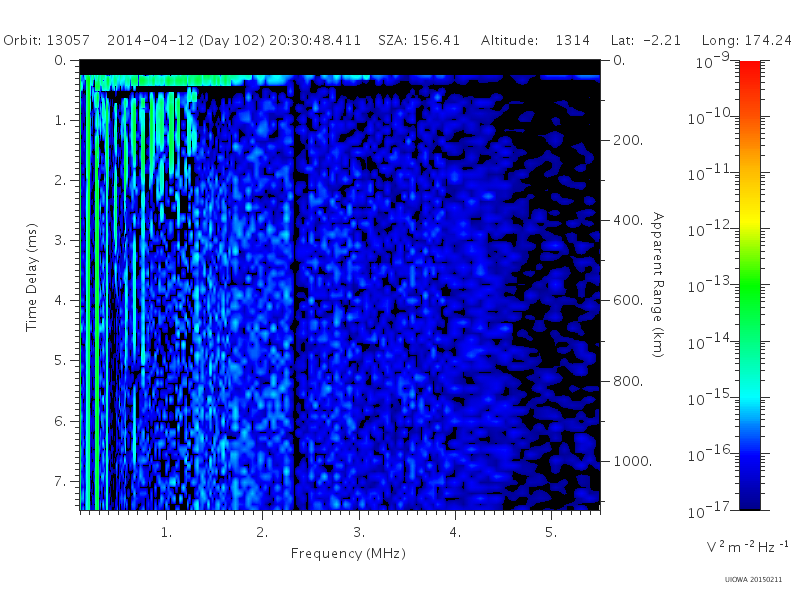
Task: Click time delay tick label '3.' on left axis
Action: (60, 240)
